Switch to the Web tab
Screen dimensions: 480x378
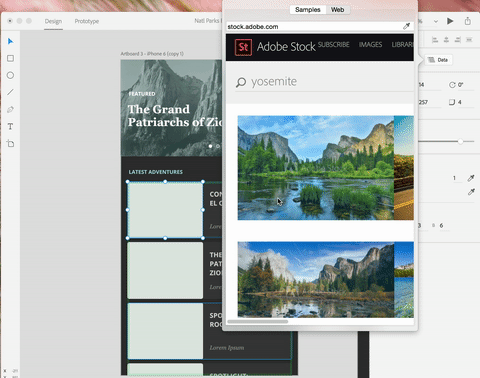pos(337,10)
